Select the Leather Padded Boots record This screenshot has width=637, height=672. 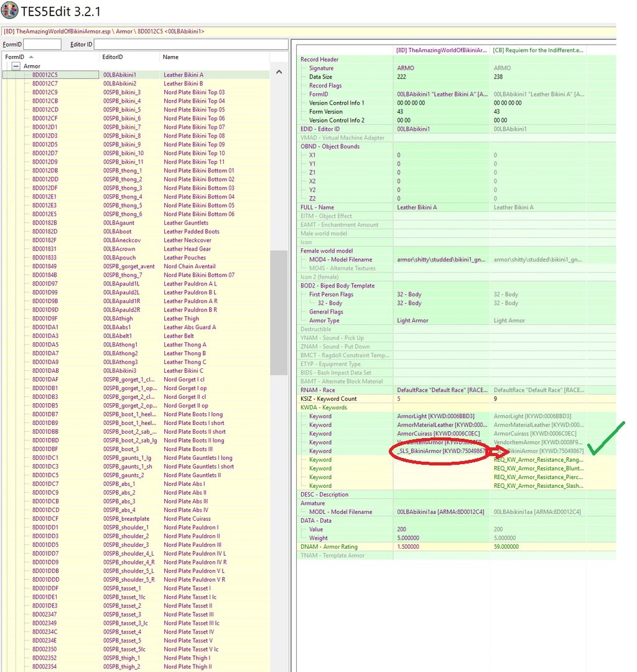tap(136, 231)
